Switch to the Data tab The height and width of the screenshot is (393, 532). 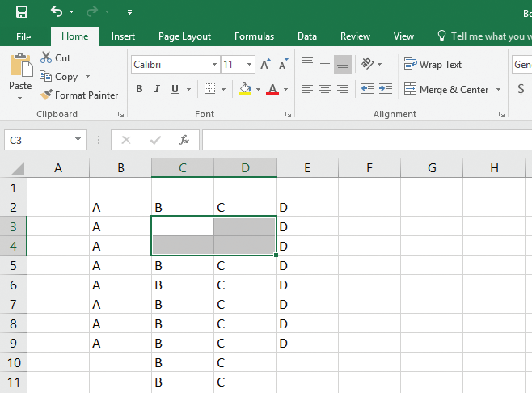pyautogui.click(x=307, y=36)
